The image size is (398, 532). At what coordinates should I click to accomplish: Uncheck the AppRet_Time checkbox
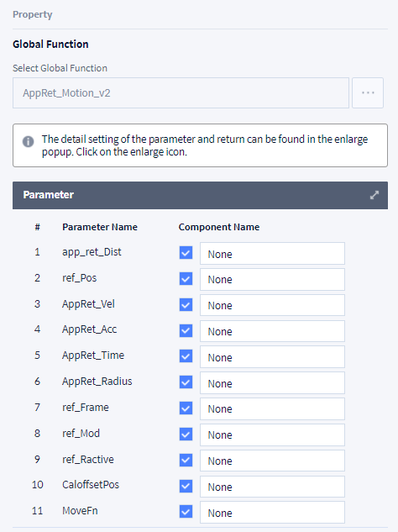click(186, 356)
